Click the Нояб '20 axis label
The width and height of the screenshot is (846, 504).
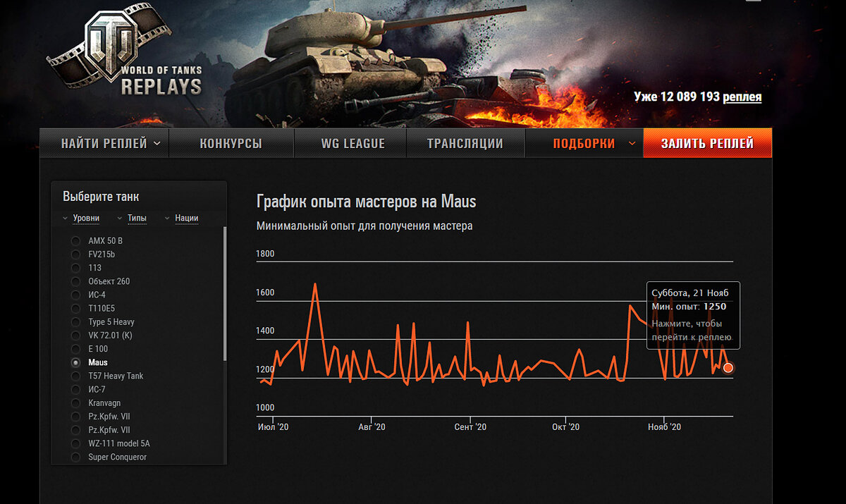tap(664, 427)
